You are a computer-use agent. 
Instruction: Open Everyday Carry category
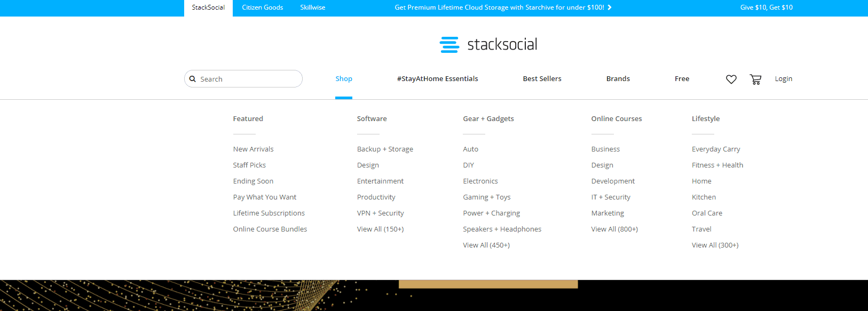point(716,149)
